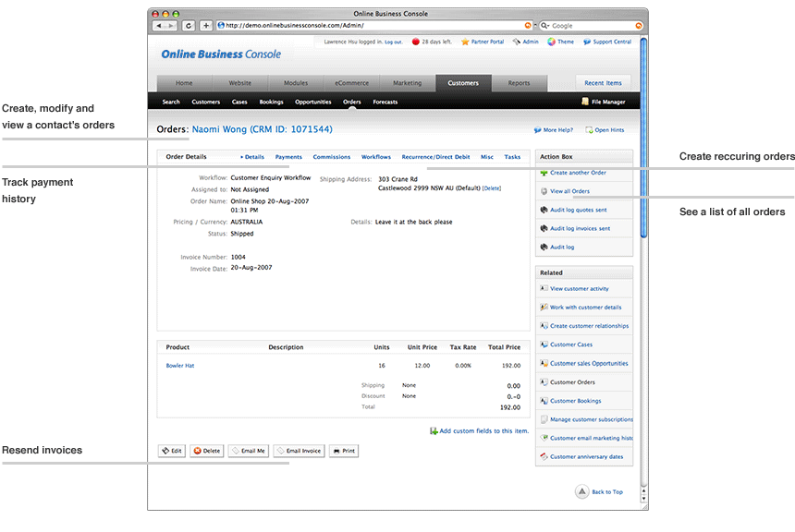Click the green Create another Order icon
Image resolution: width=795 pixels, height=532 pixels.
pos(544,173)
